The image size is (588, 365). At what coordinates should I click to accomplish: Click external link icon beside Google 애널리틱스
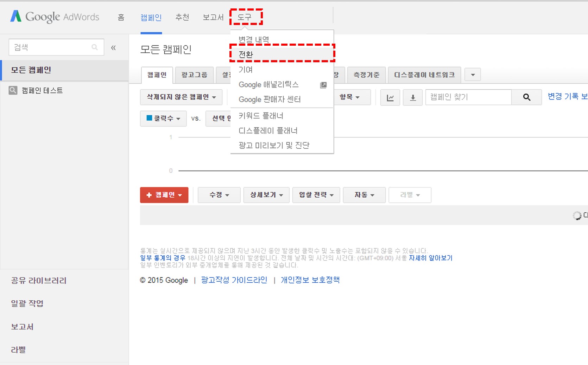pyautogui.click(x=323, y=85)
